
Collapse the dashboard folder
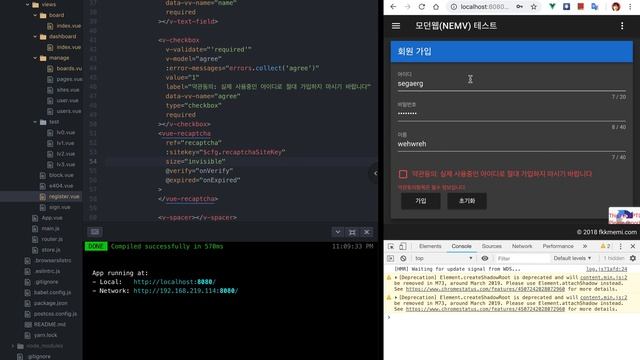(35, 36)
